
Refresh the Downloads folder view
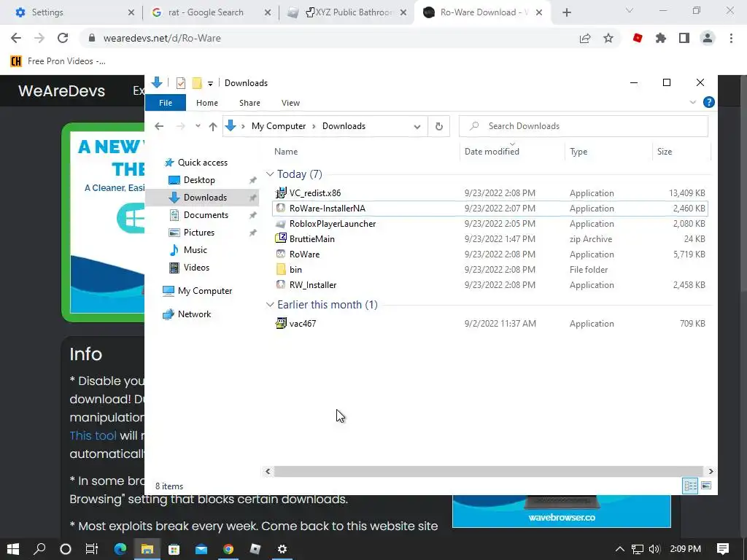[x=438, y=126]
